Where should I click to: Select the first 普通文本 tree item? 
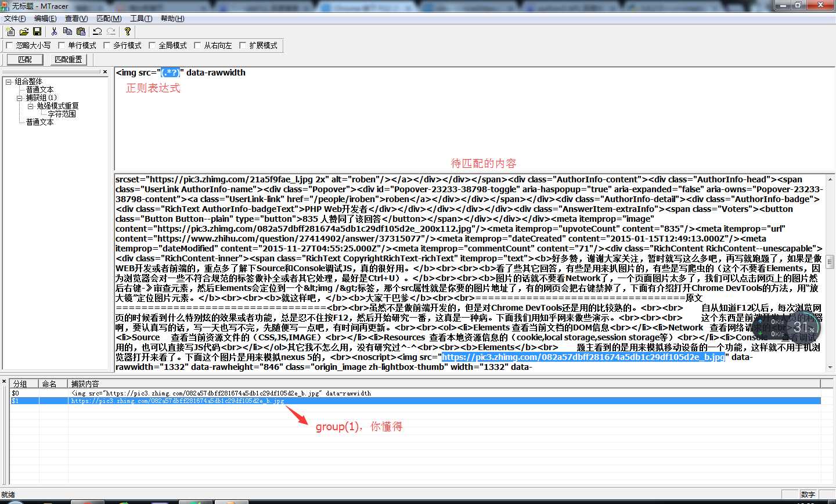point(40,90)
